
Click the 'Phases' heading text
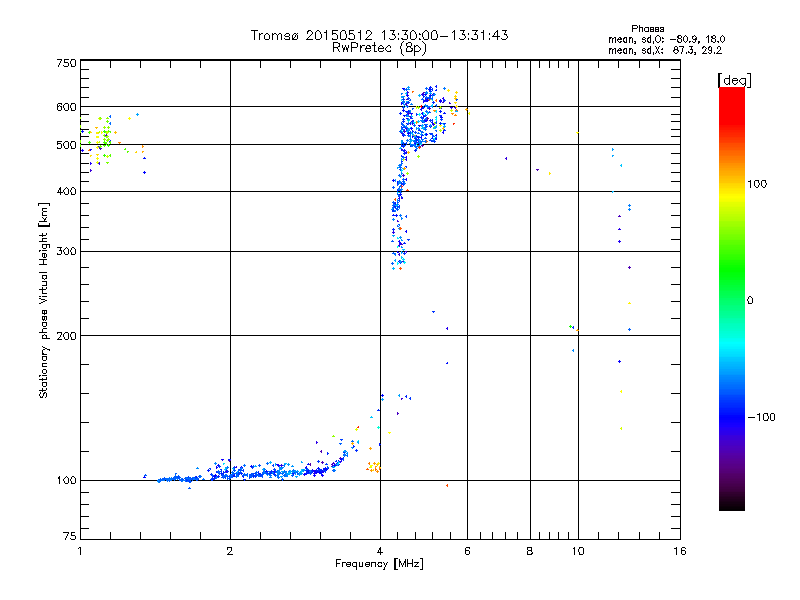[647, 29]
